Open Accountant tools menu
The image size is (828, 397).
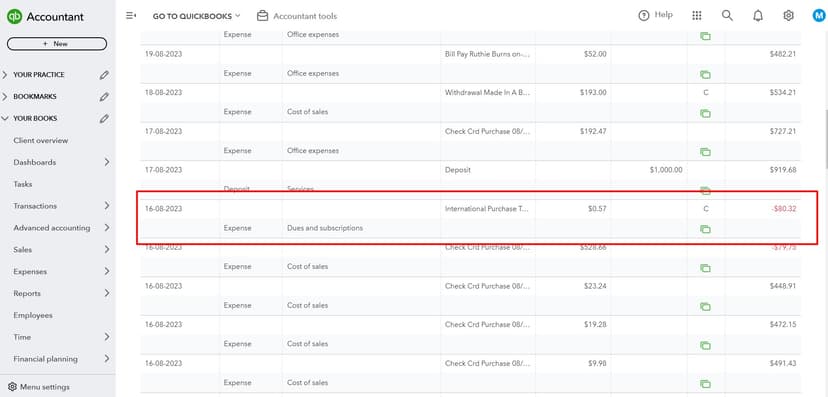[x=297, y=16]
